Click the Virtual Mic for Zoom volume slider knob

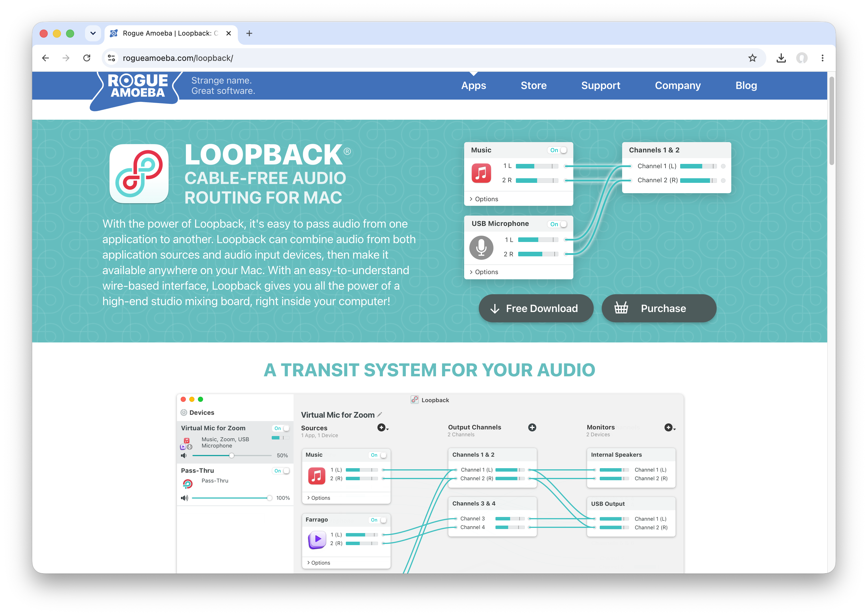pyautogui.click(x=232, y=456)
